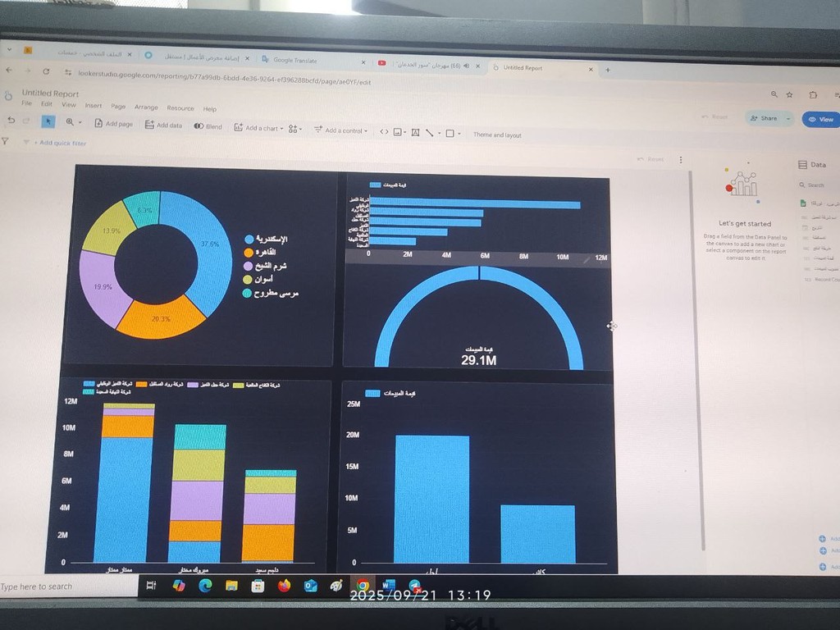Open the Page menu

(118, 106)
